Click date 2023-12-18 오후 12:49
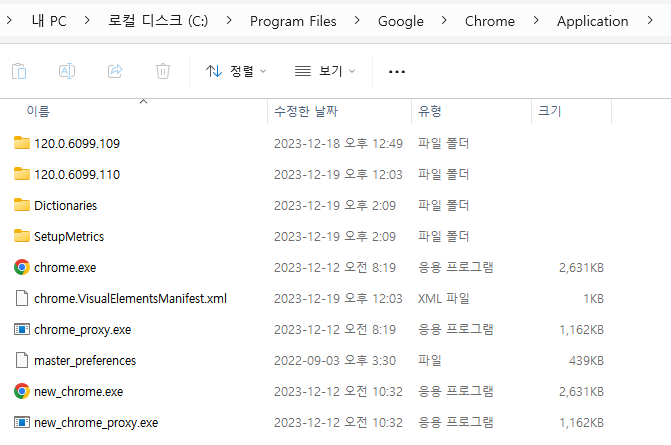This screenshot has width=671, height=445. [x=338, y=143]
